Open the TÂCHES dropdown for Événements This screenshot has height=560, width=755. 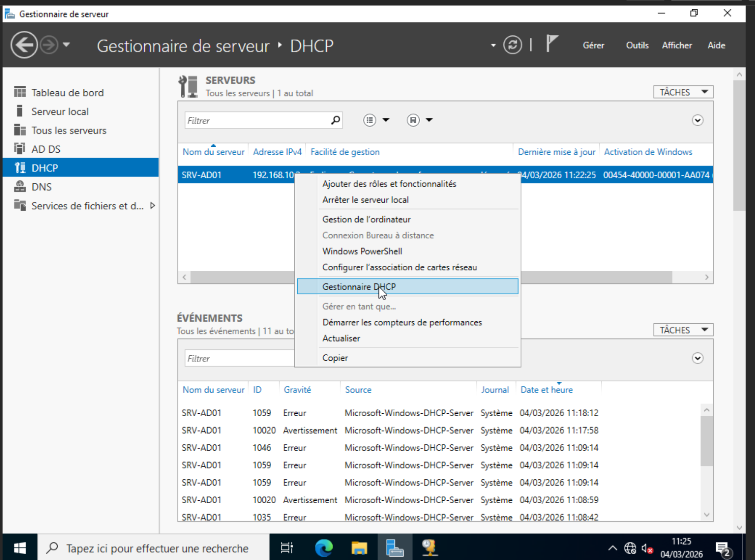tap(683, 330)
